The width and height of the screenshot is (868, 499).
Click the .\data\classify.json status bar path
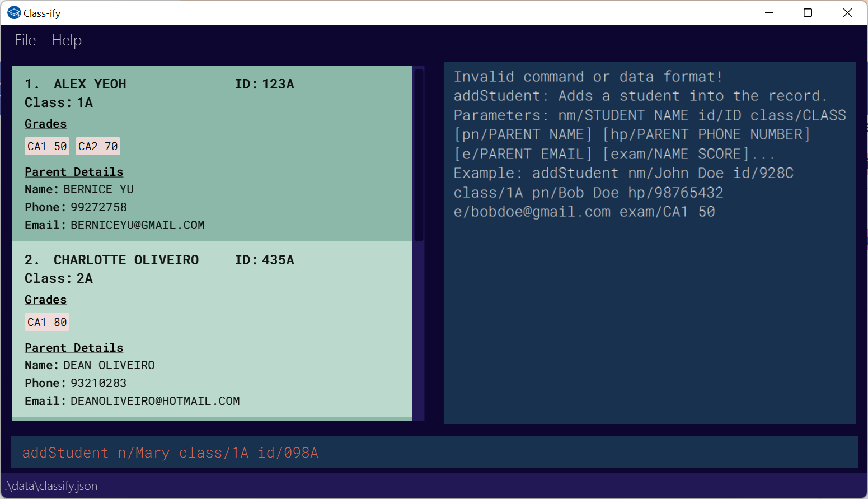point(51,486)
